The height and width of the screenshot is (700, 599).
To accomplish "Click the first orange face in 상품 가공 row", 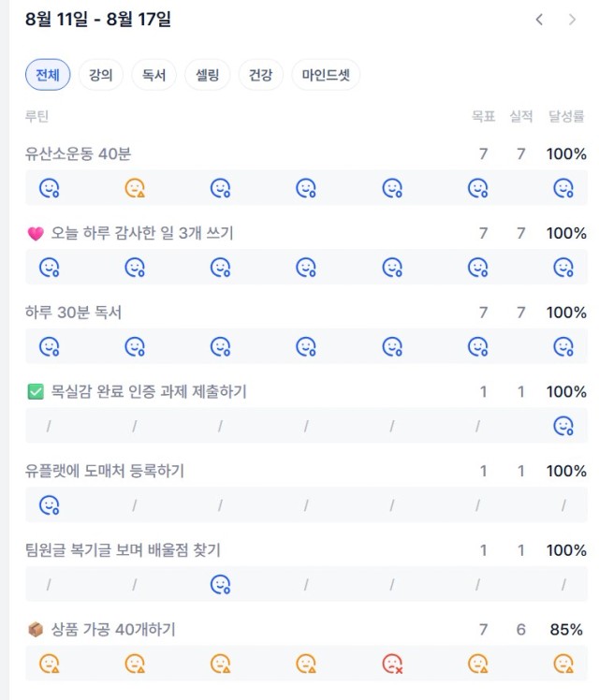I will (49, 664).
